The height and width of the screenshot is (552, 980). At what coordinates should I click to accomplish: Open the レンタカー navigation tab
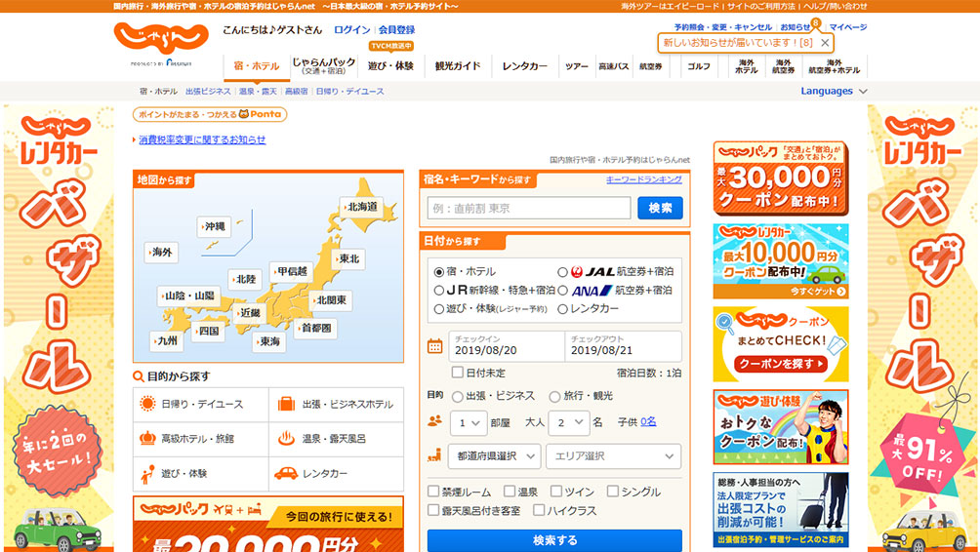click(524, 66)
